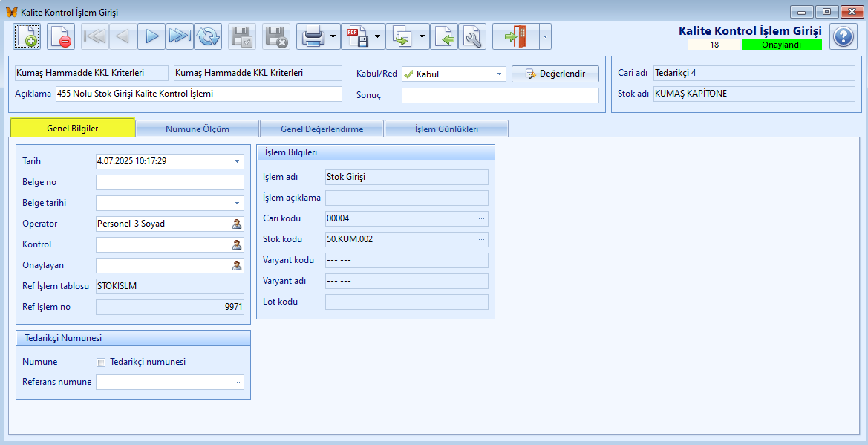This screenshot has width=868, height=445.
Task: Click the Lot kodu field
Action: pos(407,302)
